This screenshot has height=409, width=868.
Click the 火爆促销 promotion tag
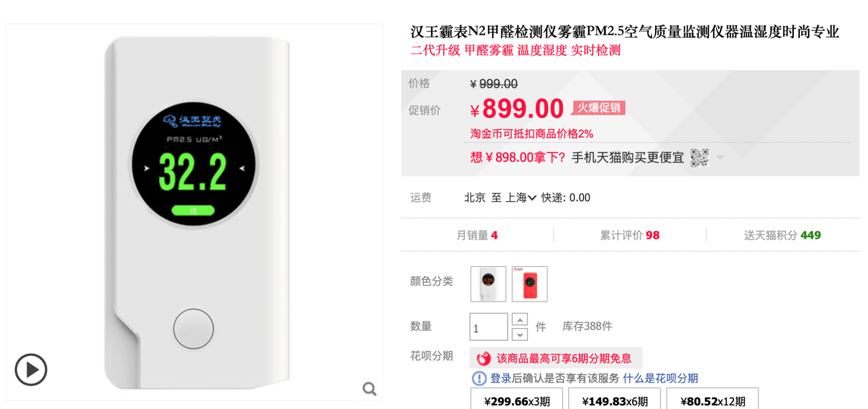pos(599,108)
